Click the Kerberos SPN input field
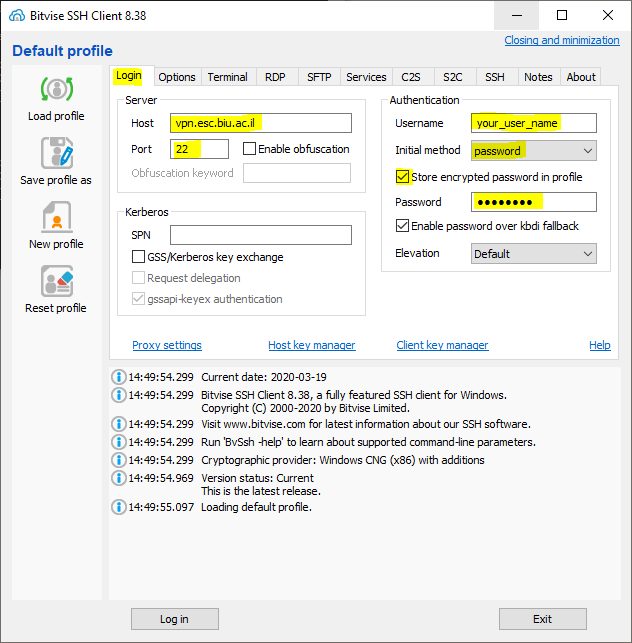 [261, 235]
